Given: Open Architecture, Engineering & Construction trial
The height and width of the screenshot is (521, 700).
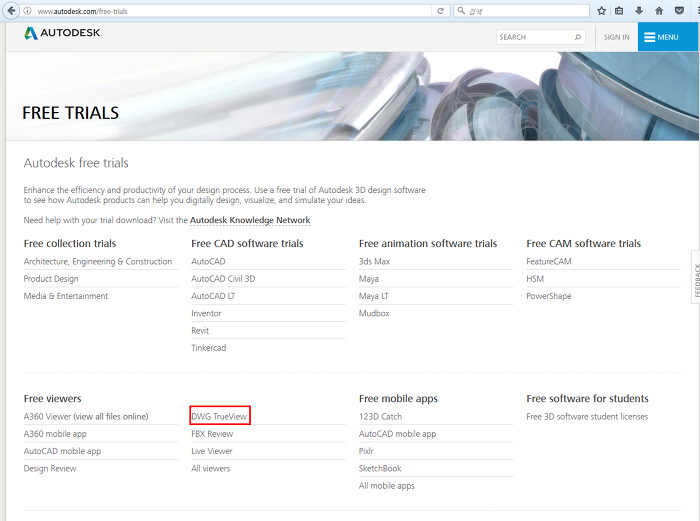Looking at the screenshot, I should (98, 262).
